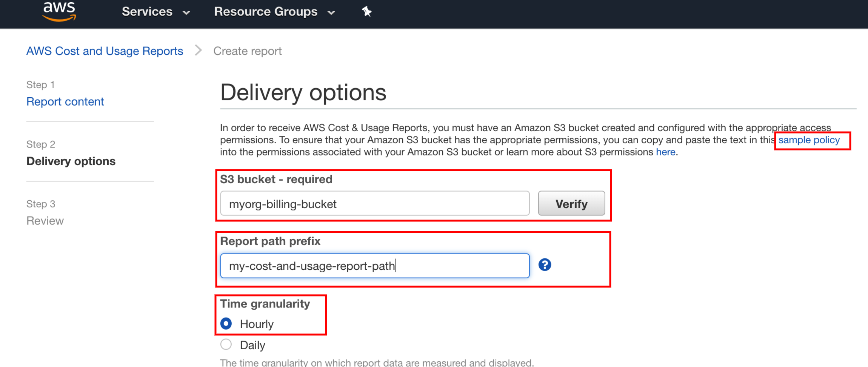Open the sample policy link
Viewport: 868px width, 367px height.
(x=809, y=140)
